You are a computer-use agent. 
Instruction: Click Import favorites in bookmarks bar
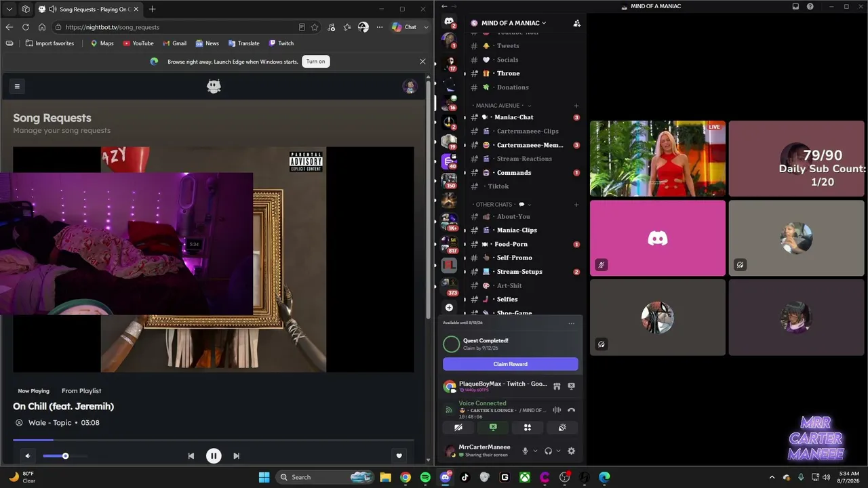pos(50,43)
